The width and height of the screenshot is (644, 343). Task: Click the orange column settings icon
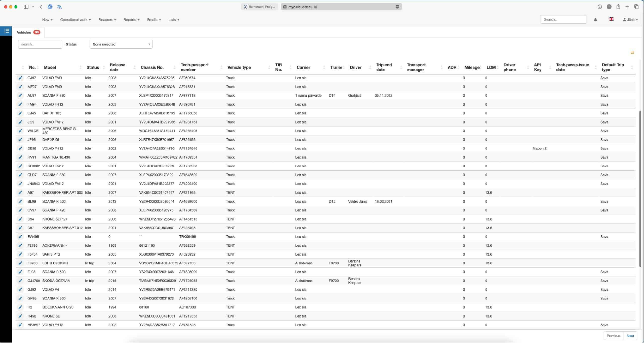pos(632,53)
